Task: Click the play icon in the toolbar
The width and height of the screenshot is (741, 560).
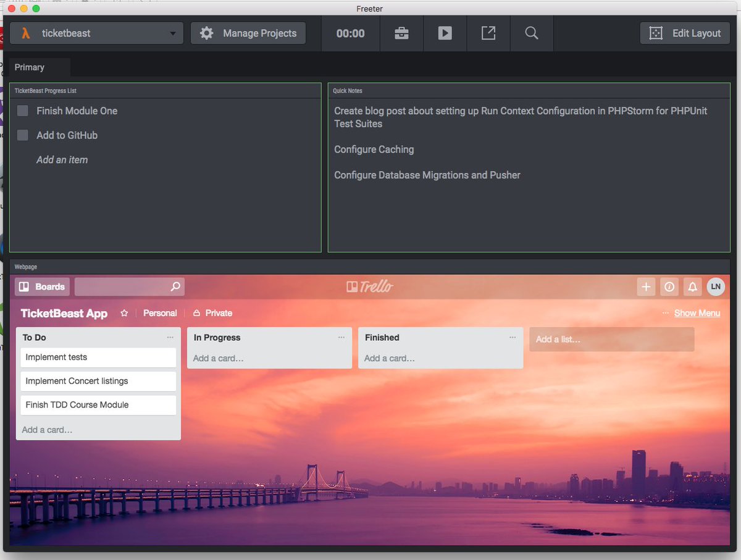Action: tap(445, 33)
